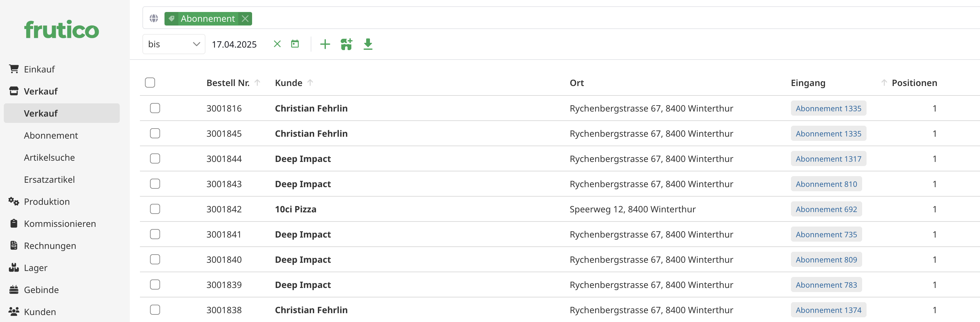This screenshot has height=322, width=980.
Task: Open Produktion from the sidebar
Action: click(x=46, y=202)
